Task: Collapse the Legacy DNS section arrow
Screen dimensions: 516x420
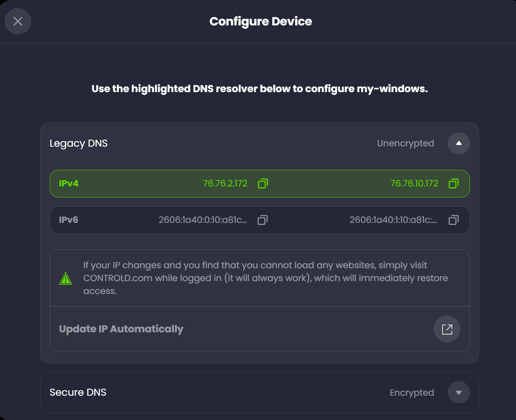Action: click(x=459, y=143)
